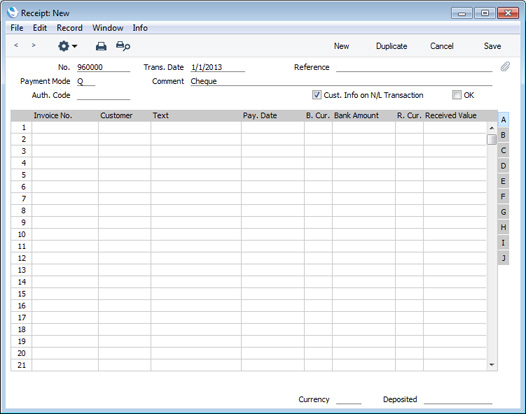Open the Record menu
Screen dimensions: 526x414
coord(69,28)
